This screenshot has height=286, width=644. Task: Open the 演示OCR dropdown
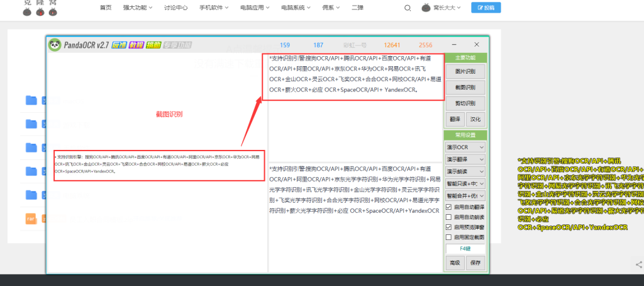(465, 147)
